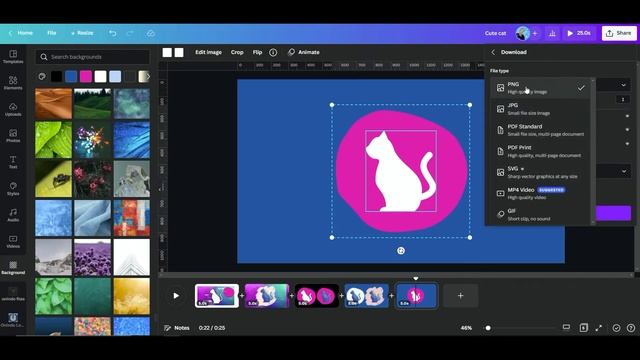Click the first white color box in toolbar
Screen dimensions: 640x360
167,52
